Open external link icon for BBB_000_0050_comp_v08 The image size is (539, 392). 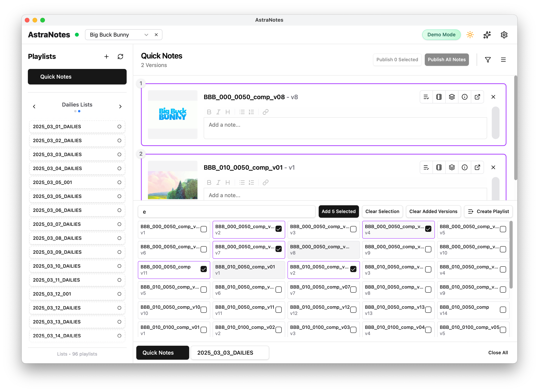477,97
